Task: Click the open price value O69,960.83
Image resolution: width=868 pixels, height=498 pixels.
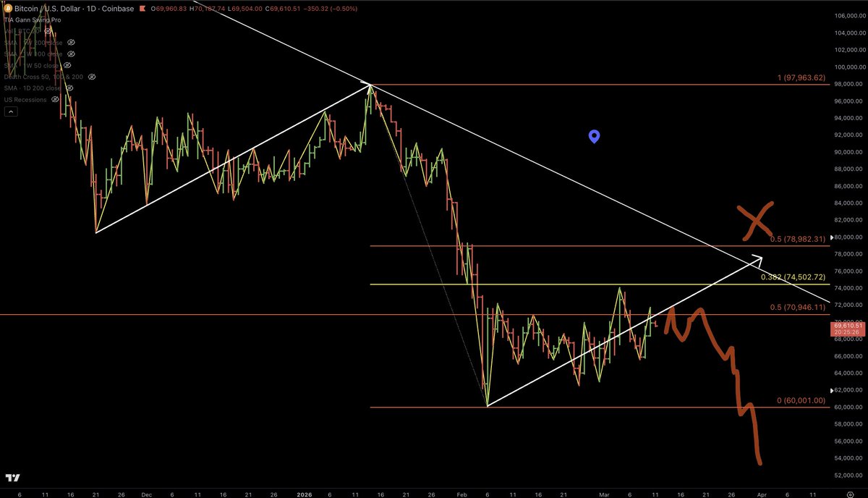Action: tap(168, 9)
